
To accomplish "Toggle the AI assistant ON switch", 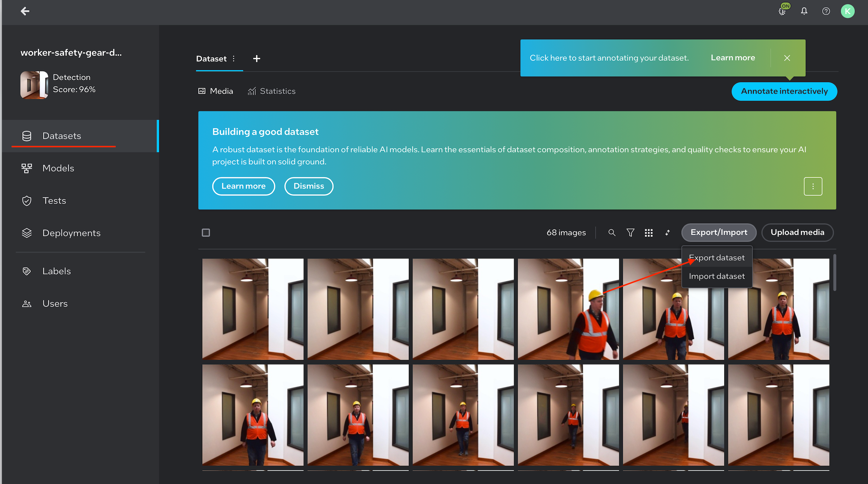I will click(782, 11).
